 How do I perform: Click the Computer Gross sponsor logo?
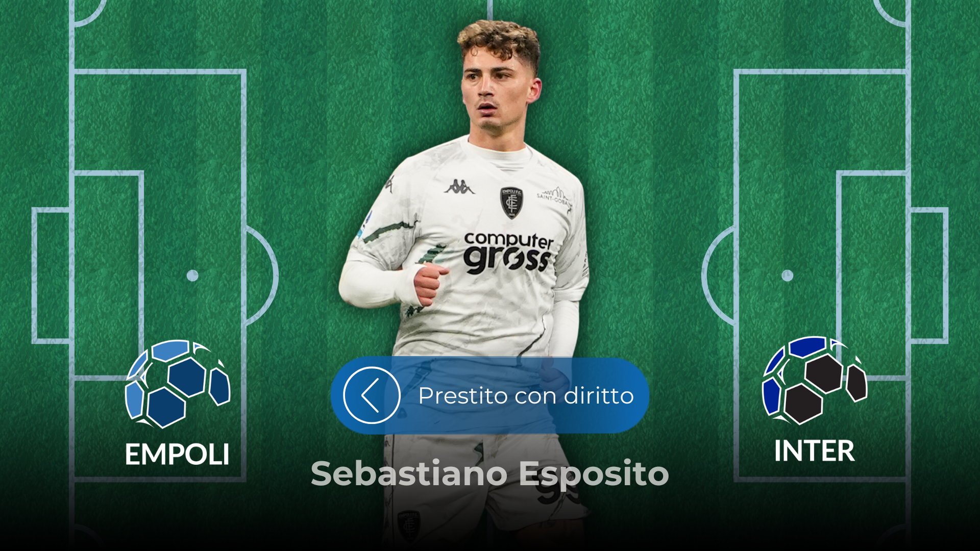coord(508,253)
